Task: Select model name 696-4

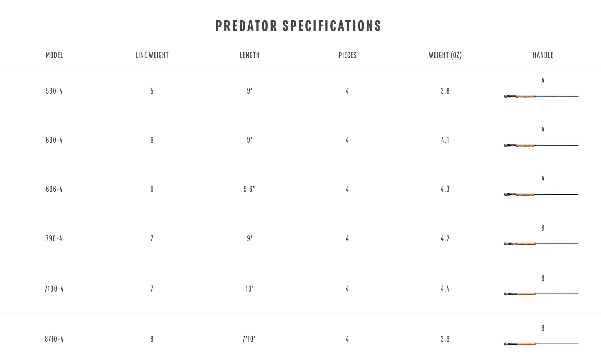Action: tap(54, 189)
